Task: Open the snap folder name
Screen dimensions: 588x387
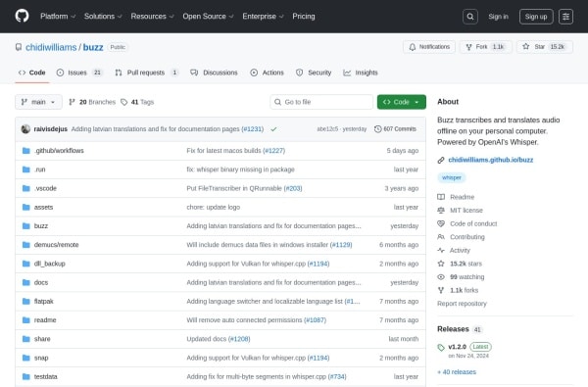Action: [x=41, y=358]
